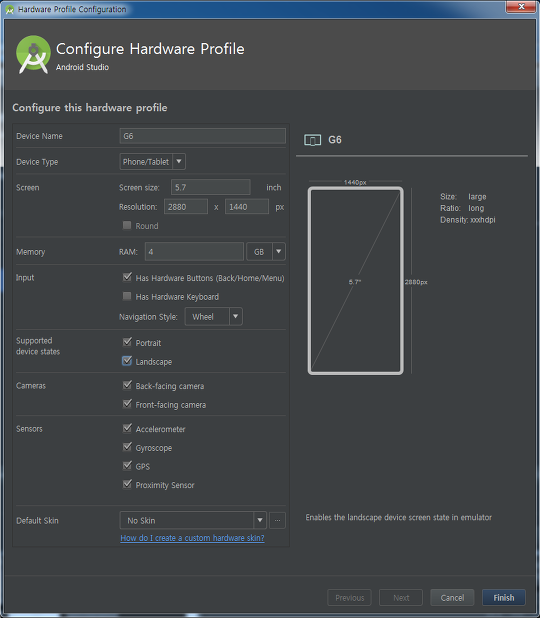Click the Device Name field containing G6
The height and width of the screenshot is (618, 540).
pos(203,136)
